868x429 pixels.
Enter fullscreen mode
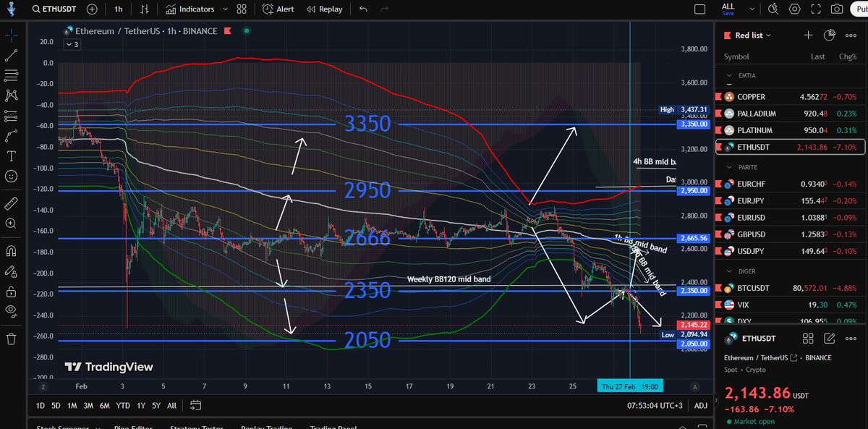[x=816, y=9]
